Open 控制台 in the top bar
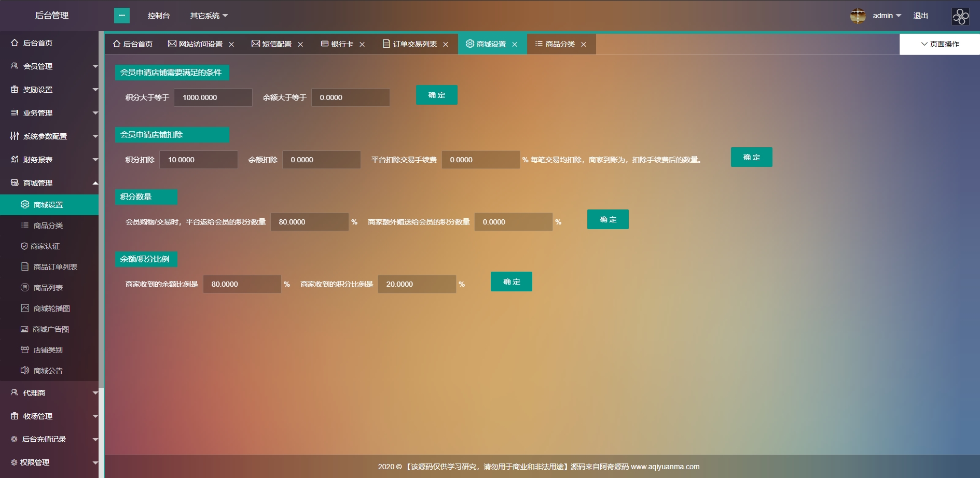 [159, 16]
